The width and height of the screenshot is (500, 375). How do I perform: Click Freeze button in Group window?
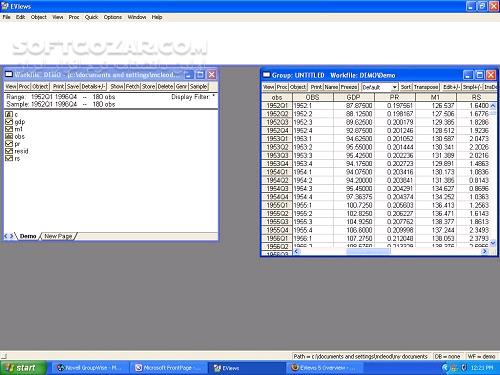(349, 87)
